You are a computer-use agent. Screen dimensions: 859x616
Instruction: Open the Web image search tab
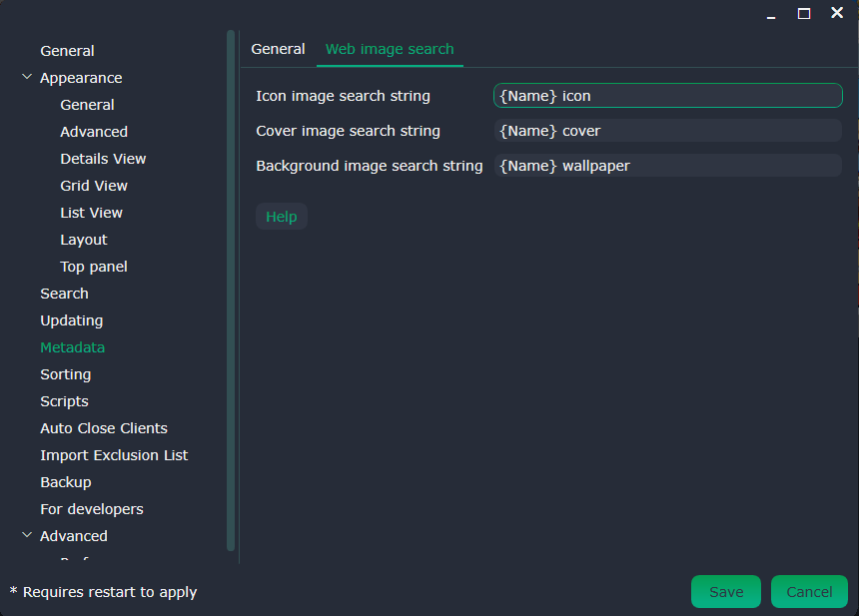390,48
